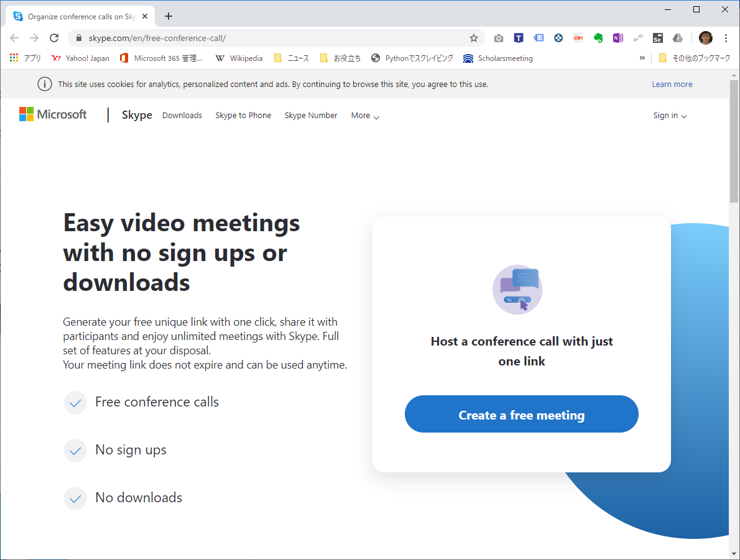
Task: Expand the More dropdown in Skype navigation
Action: tap(364, 116)
